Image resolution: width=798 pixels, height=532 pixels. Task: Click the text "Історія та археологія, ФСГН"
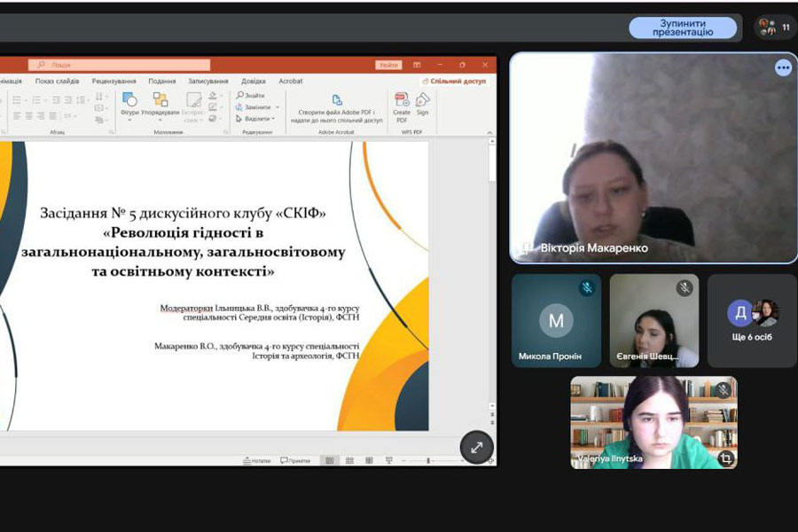[305, 356]
